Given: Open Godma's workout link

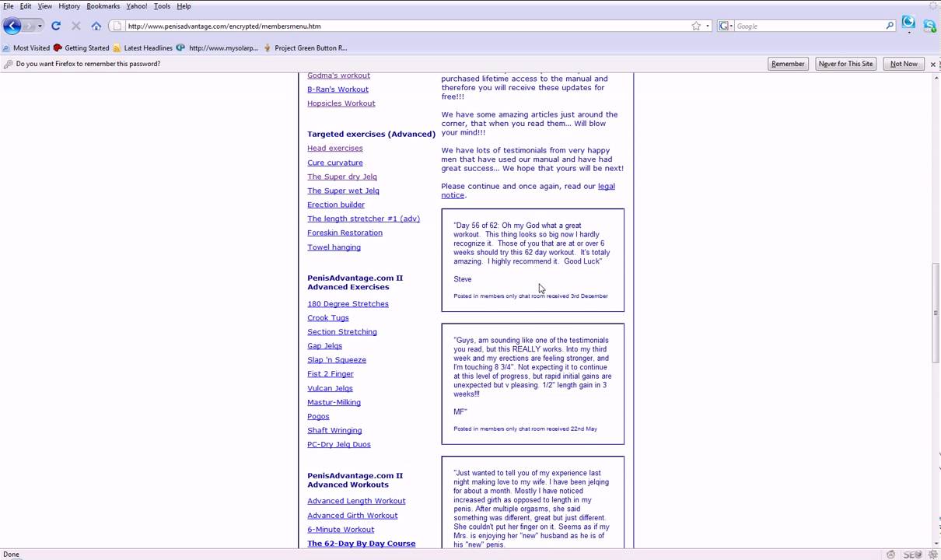Looking at the screenshot, I should point(338,75).
